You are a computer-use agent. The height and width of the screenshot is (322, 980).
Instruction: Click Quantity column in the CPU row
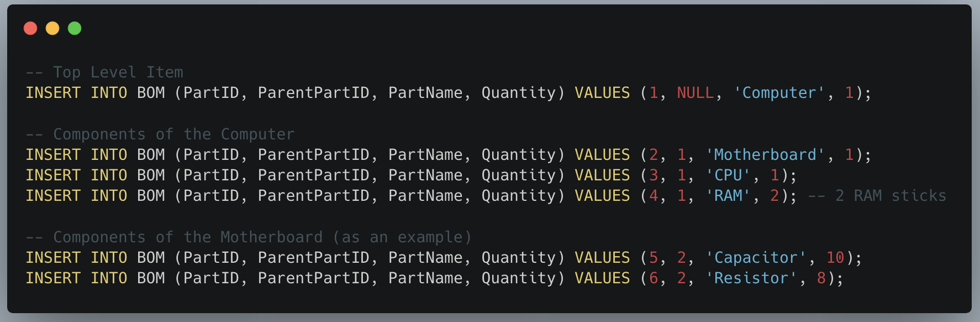pyautogui.click(x=519, y=175)
